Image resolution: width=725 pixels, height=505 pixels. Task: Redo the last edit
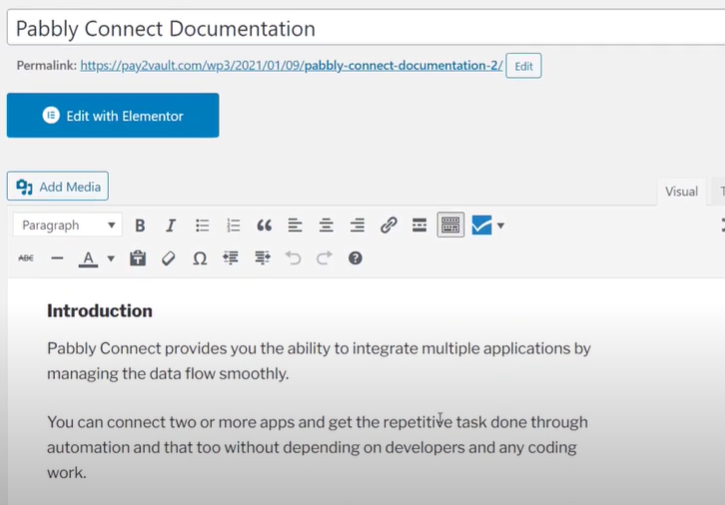(x=324, y=258)
